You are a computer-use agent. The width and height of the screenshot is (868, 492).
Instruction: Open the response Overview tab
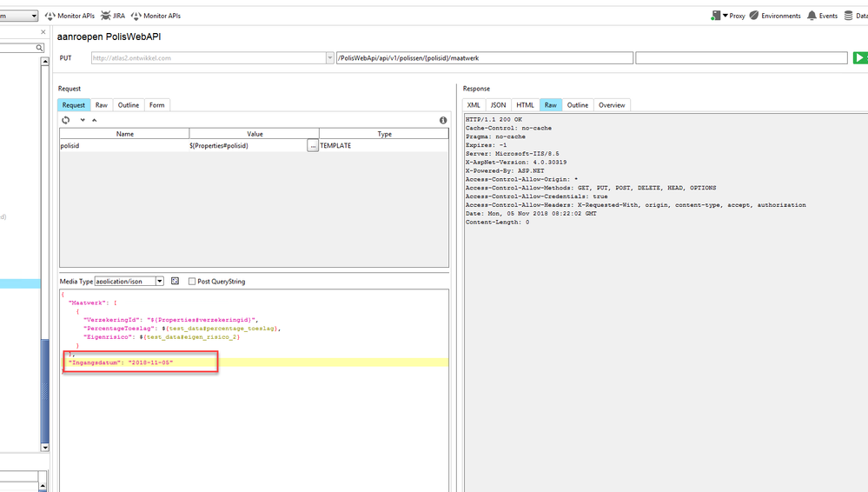(x=611, y=105)
